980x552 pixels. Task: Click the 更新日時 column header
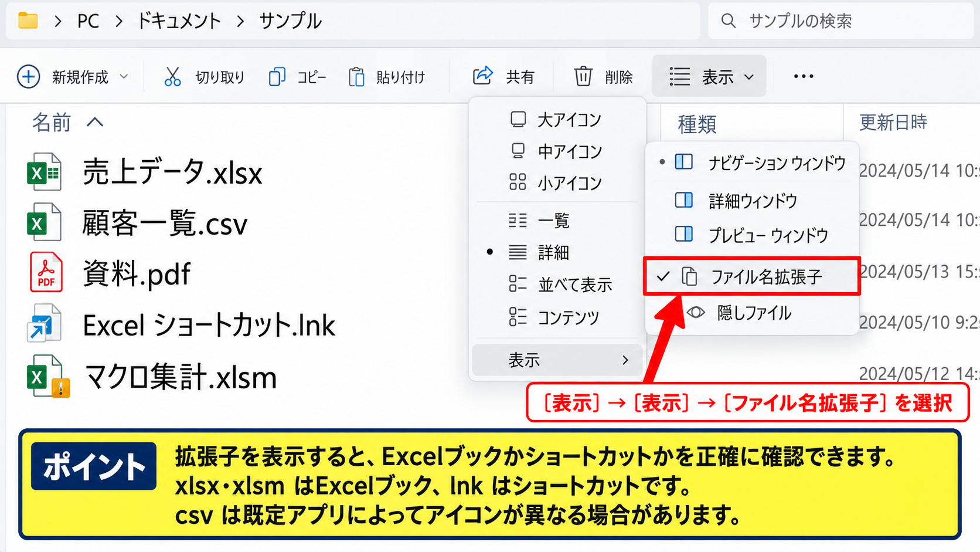click(893, 123)
